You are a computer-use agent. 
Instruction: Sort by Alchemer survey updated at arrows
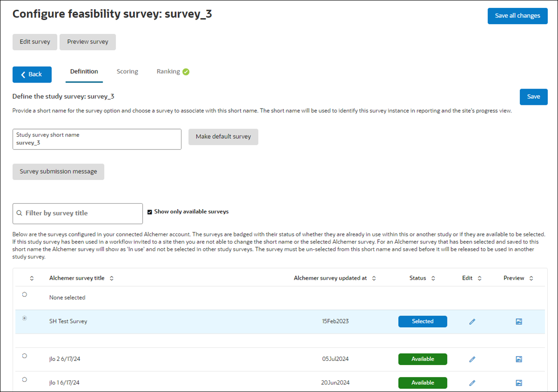tap(374, 278)
